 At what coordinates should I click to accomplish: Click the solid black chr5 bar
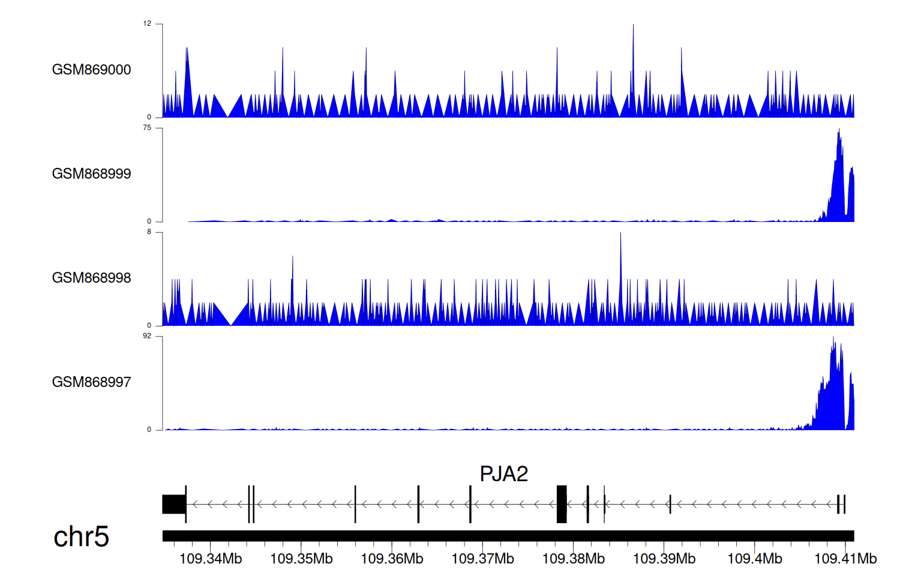point(508,536)
